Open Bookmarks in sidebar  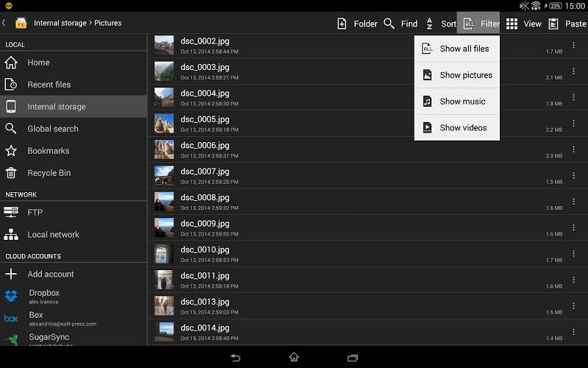[73, 151]
